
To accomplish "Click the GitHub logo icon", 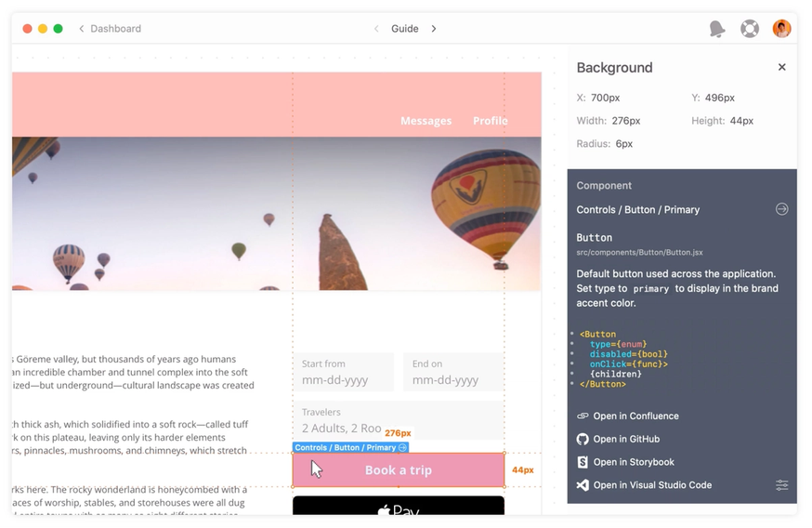I will [583, 439].
